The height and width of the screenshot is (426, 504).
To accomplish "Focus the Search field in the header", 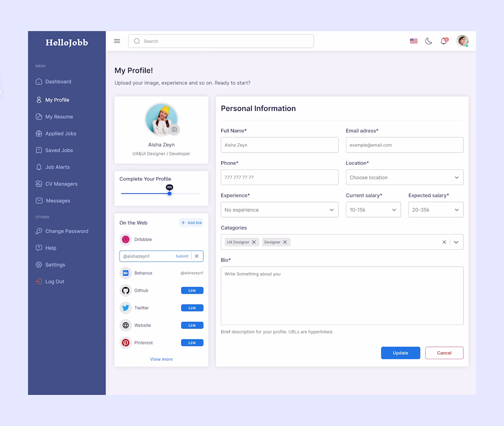I will tap(221, 41).
